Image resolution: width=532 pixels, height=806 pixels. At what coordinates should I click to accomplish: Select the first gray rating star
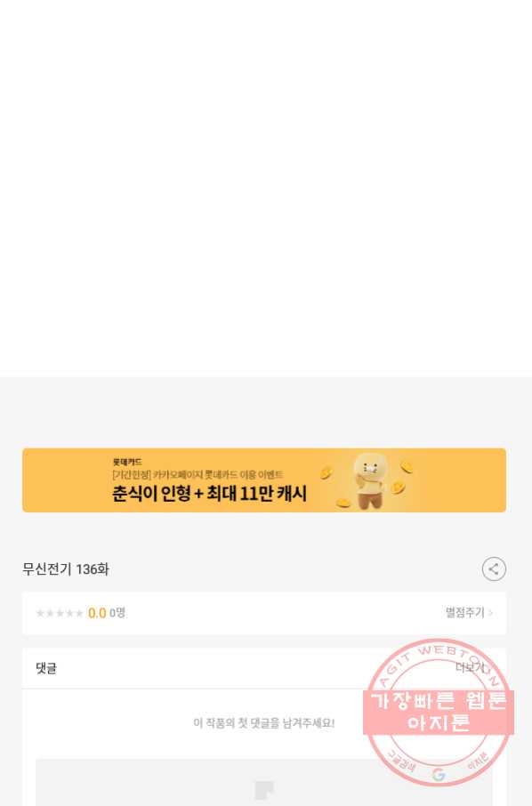40,613
